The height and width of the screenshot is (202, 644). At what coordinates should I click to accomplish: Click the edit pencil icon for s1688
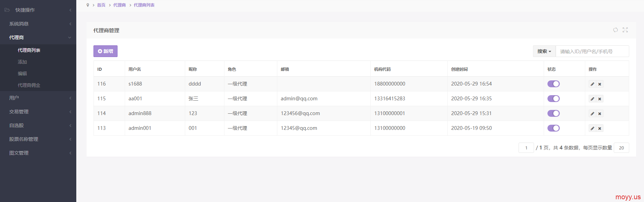(592, 84)
